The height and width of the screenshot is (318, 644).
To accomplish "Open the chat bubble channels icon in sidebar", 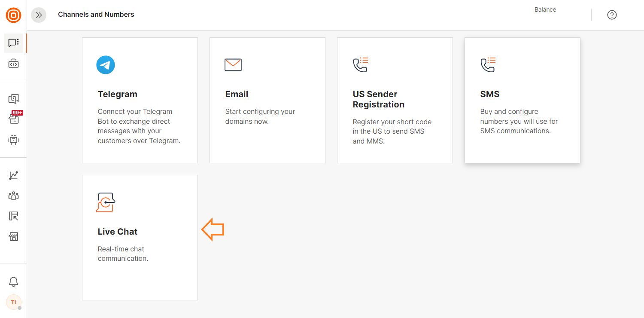I will (x=13, y=43).
